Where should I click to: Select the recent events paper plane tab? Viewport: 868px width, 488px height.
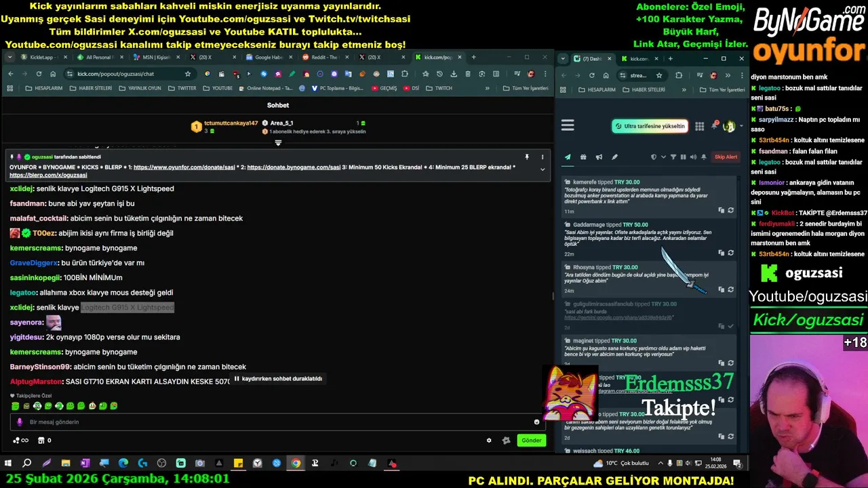coord(568,157)
